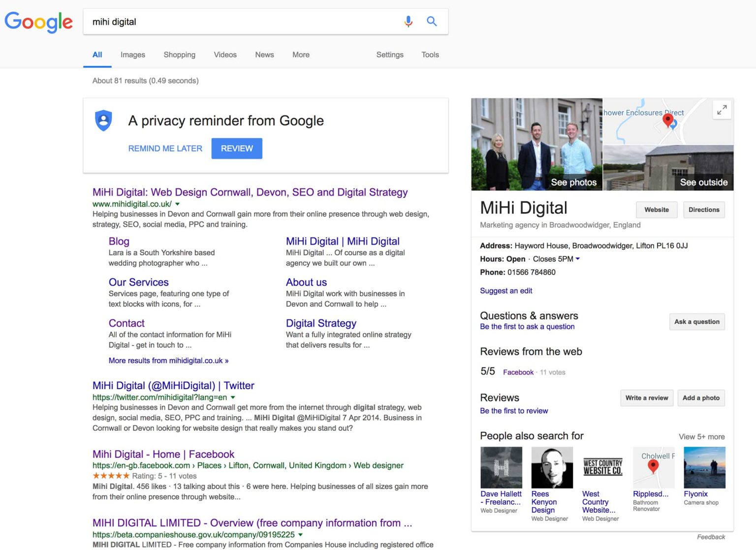This screenshot has width=756, height=550.
Task: Open dropdown arrow next to Twitter URL
Action: 233,397
